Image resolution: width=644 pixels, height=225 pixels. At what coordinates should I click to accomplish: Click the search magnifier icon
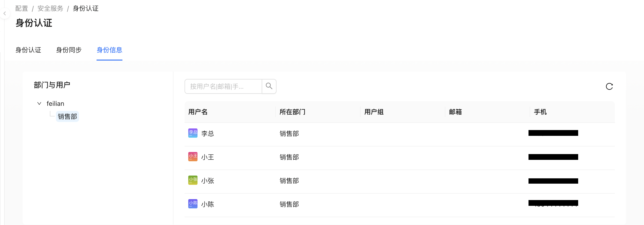269,86
